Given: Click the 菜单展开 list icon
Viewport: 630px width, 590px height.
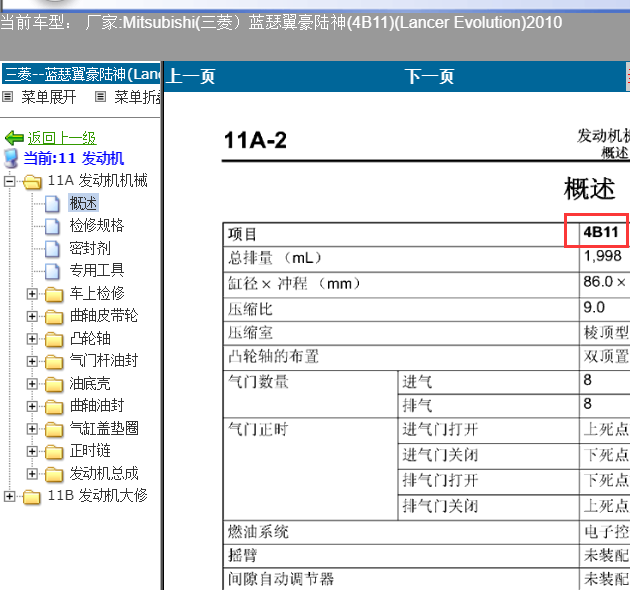Looking at the screenshot, I should pos(8,97).
